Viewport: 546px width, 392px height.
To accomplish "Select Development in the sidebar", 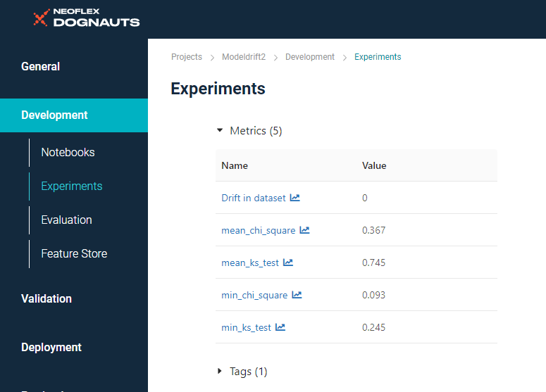I will click(55, 115).
